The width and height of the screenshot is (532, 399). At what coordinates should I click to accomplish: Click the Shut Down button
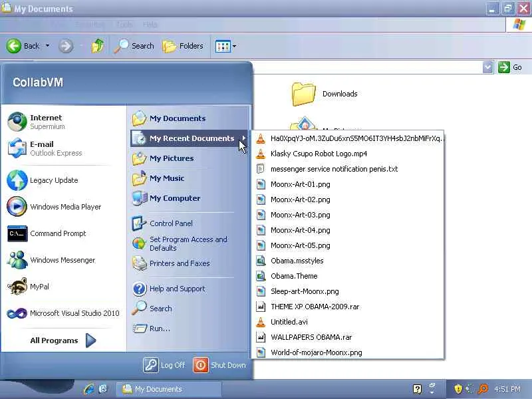[219, 365]
